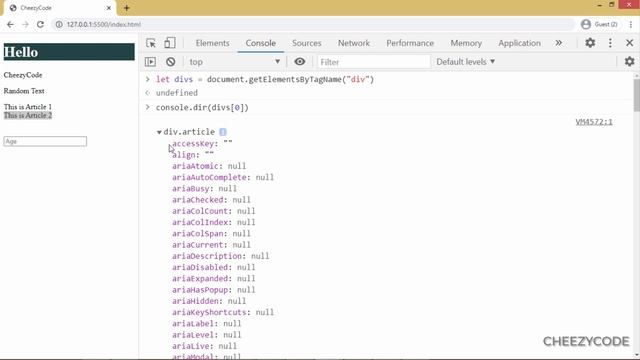Viewport: 640px width, 360px height.
Task: Open the top context dropdown
Action: click(x=234, y=62)
